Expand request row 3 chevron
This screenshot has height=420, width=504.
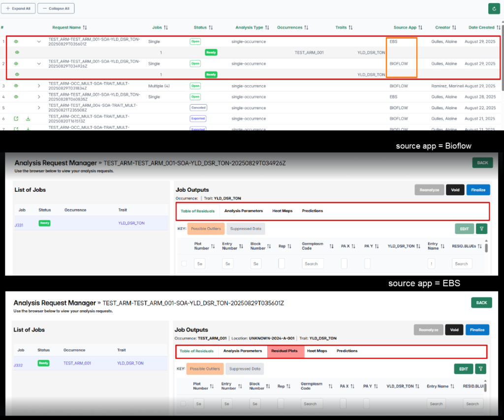pyautogui.click(x=39, y=86)
